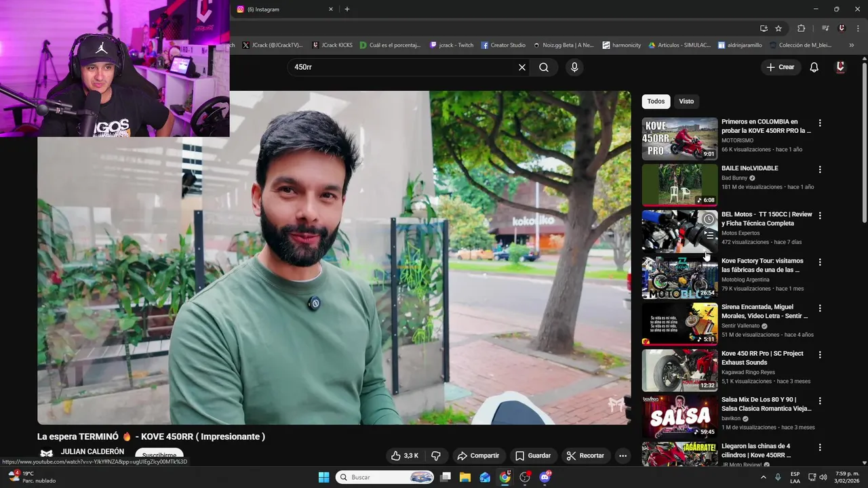Click the YouTube search magnifier button
Viewport: 868px width, 488px height.
[x=544, y=67]
